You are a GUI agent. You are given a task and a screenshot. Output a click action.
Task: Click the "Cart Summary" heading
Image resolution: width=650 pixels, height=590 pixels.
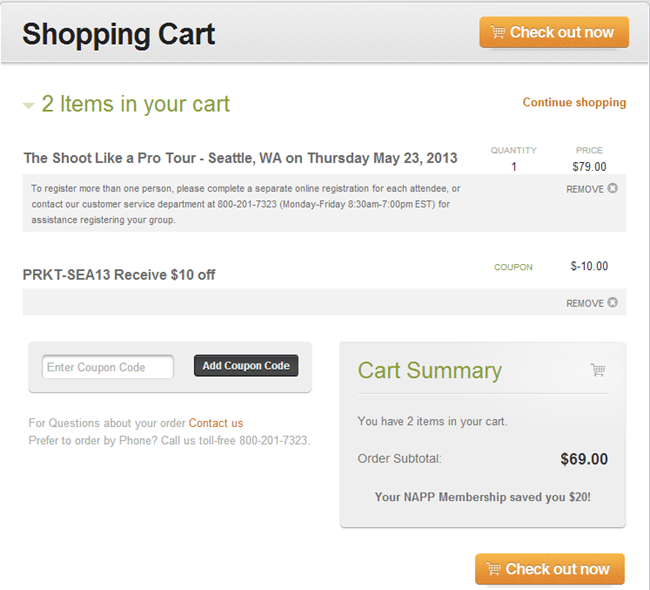(430, 370)
